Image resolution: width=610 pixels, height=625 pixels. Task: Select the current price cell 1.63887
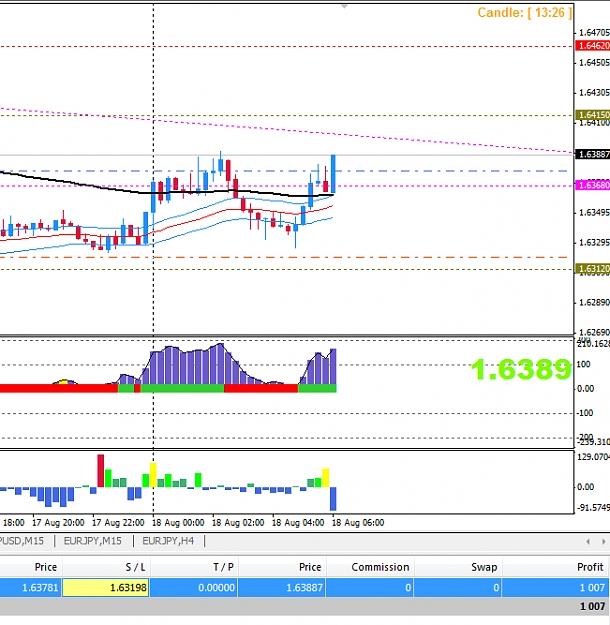tap(282, 588)
